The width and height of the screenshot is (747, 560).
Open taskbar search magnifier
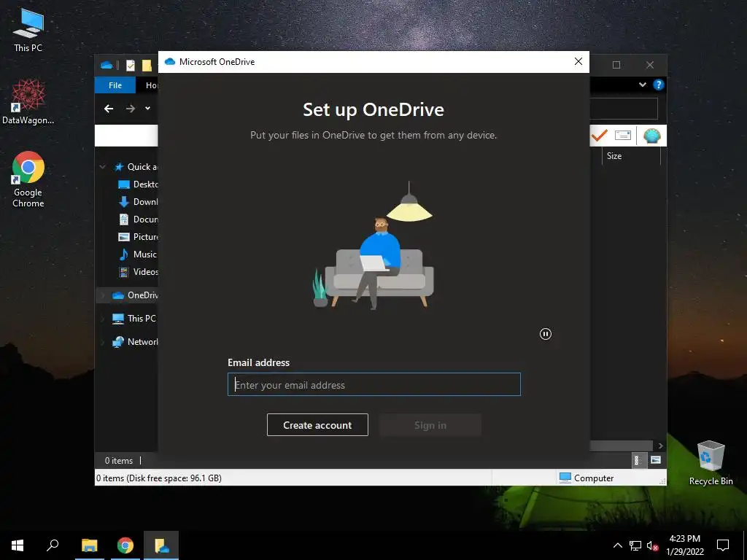point(53,545)
